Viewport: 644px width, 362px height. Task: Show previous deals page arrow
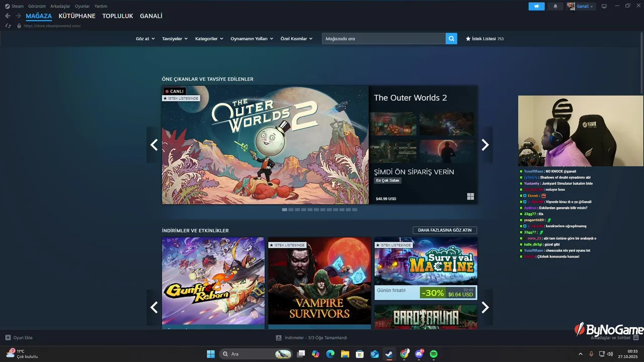point(154,307)
